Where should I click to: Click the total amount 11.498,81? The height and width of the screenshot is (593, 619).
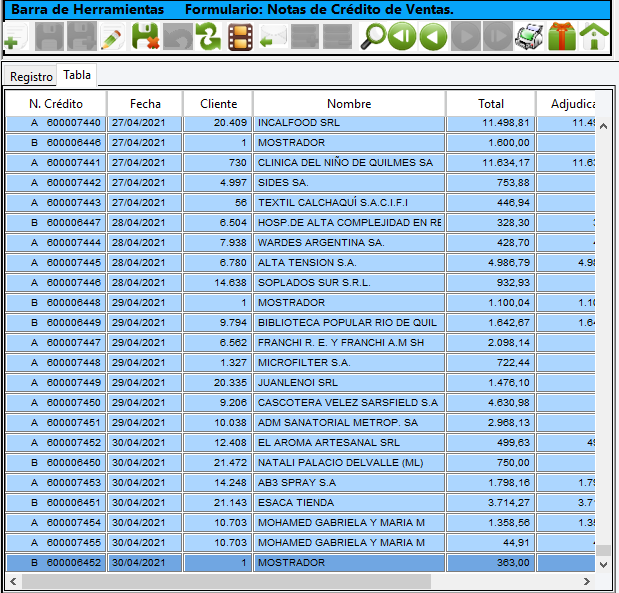[x=491, y=123]
